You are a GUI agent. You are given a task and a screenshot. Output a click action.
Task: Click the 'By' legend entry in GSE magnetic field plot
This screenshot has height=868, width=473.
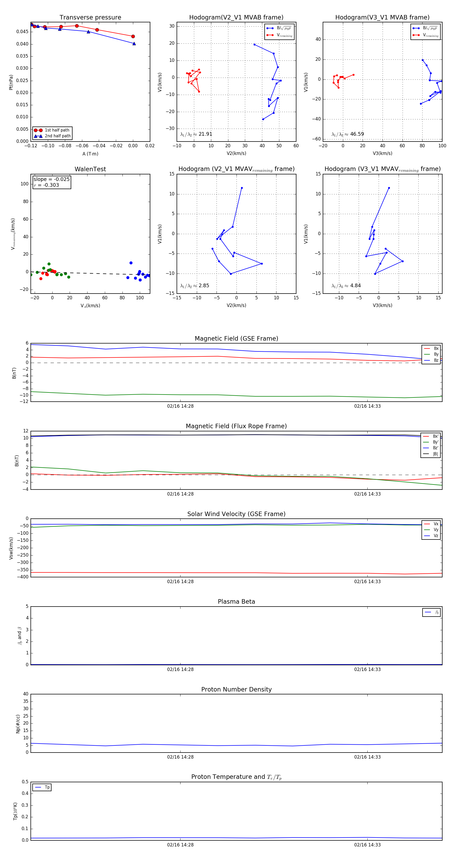(431, 355)
